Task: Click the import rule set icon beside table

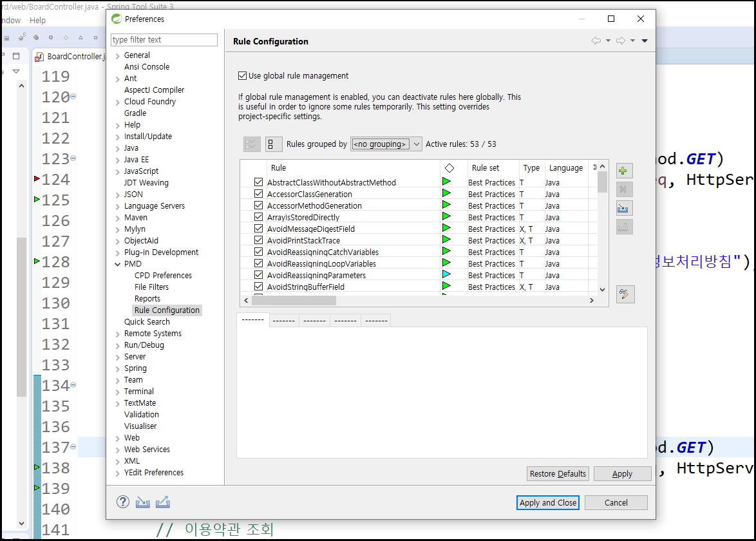Action: pyautogui.click(x=624, y=208)
